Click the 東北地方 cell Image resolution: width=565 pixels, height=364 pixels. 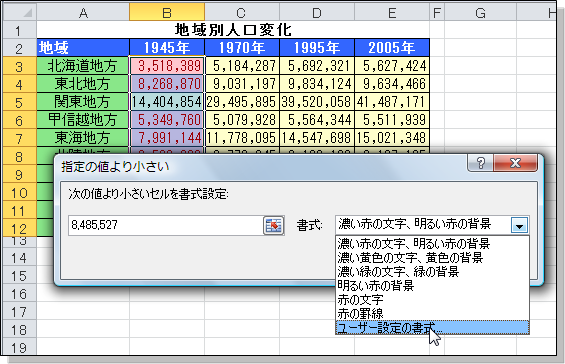83,84
